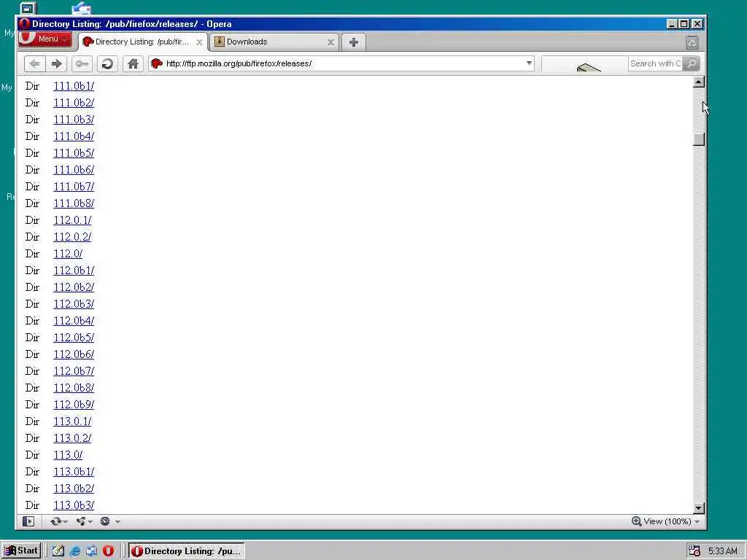
Task: Open the 111.0b4/ directory link
Action: click(x=74, y=136)
